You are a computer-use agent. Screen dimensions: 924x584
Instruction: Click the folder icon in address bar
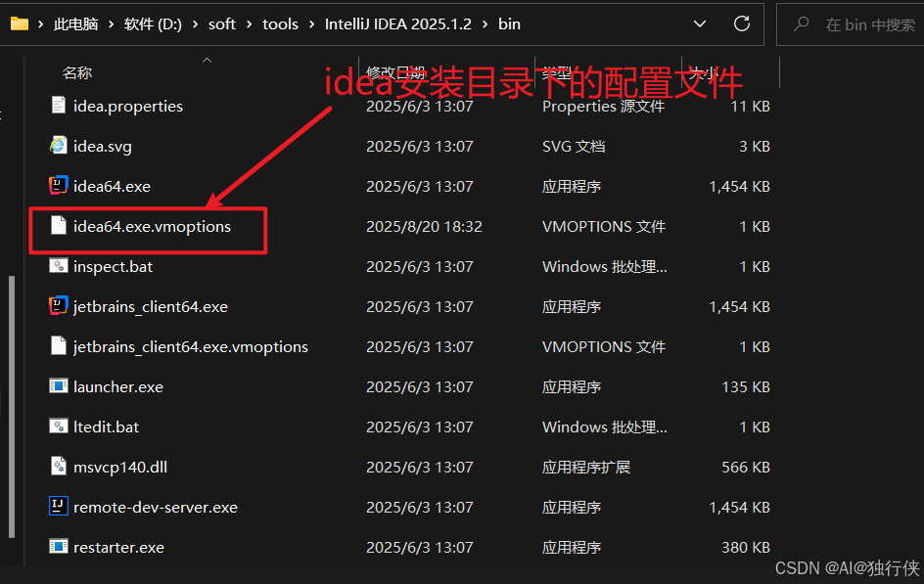(x=20, y=24)
